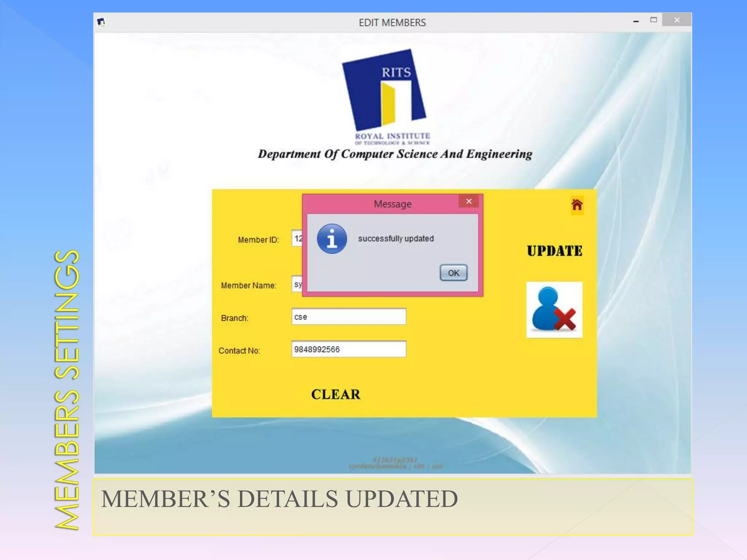Close the Message dialog with X
The width and height of the screenshot is (747, 560).
pyautogui.click(x=469, y=201)
